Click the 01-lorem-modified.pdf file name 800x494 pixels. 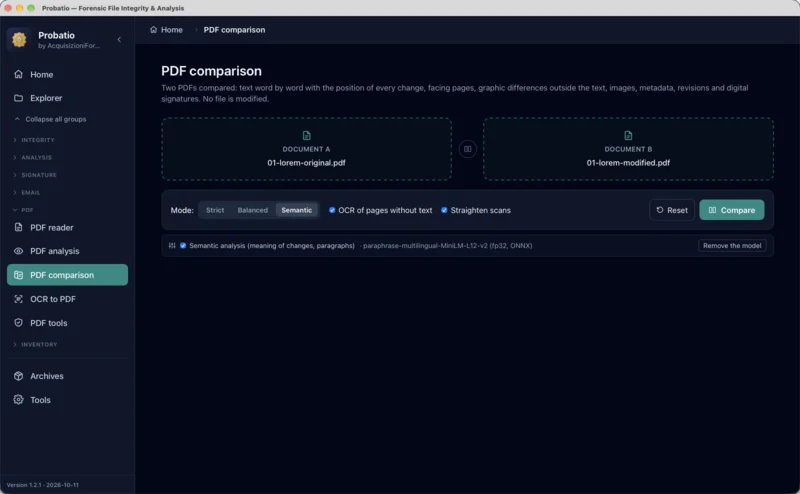coord(628,163)
